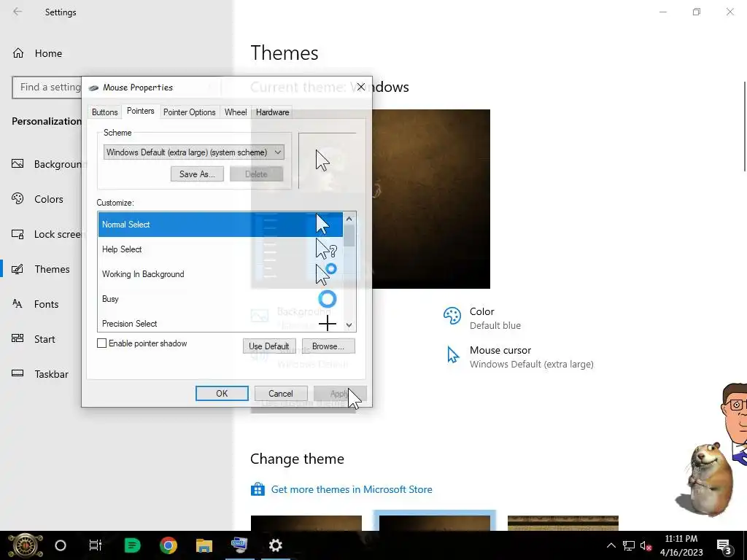The width and height of the screenshot is (747, 560).
Task: Select Precision Select pointer row
Action: pyautogui.click(x=220, y=322)
